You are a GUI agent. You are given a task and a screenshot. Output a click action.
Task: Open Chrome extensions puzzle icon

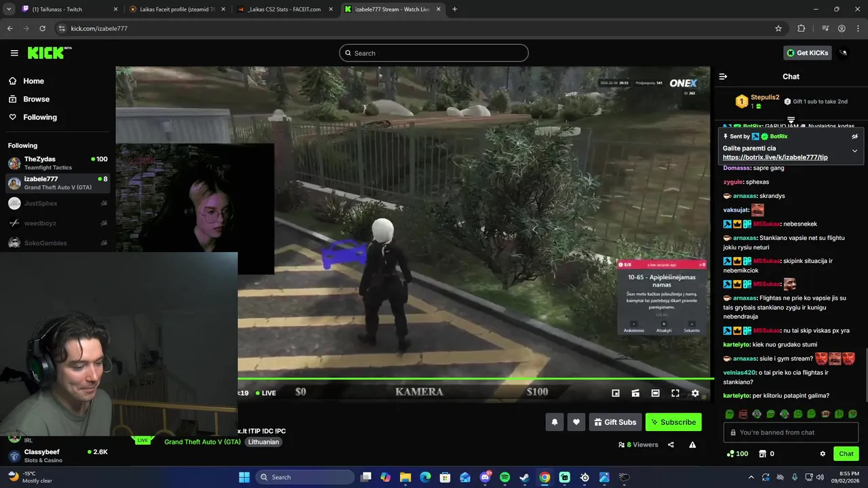point(802,28)
